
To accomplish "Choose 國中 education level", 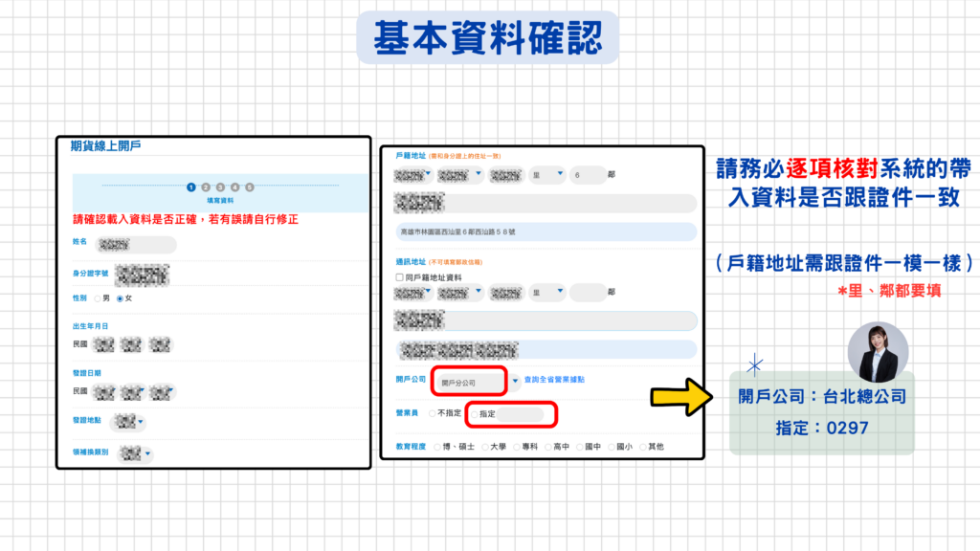I will pos(579,447).
